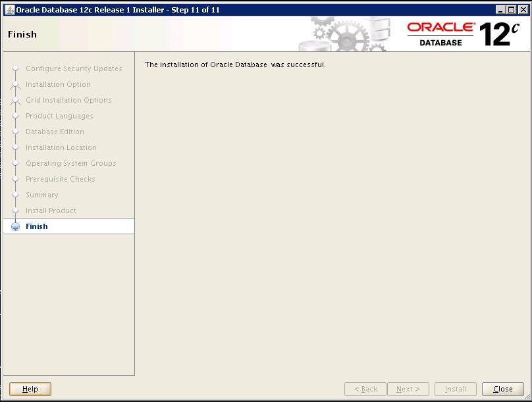Click the Database Edition step bullet
This screenshot has width=532, height=402.
point(15,132)
